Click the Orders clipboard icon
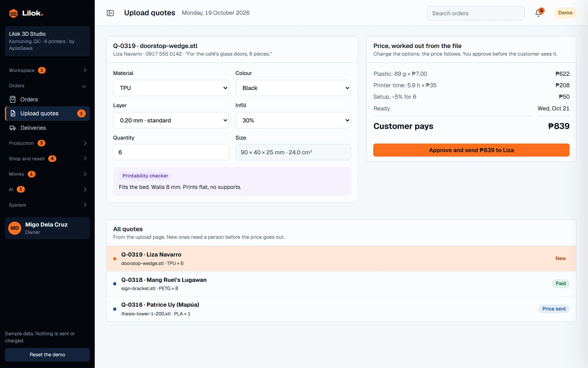588x368 pixels. 13,99
